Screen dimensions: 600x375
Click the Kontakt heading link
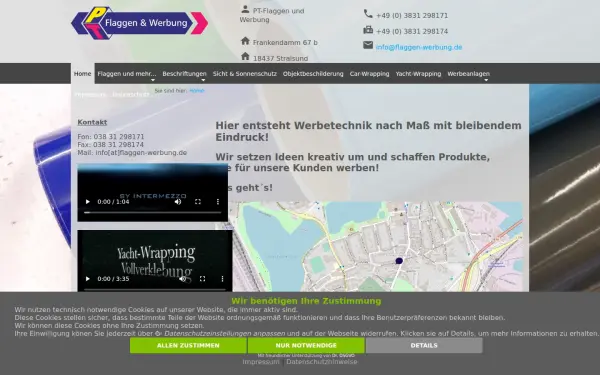click(92, 122)
